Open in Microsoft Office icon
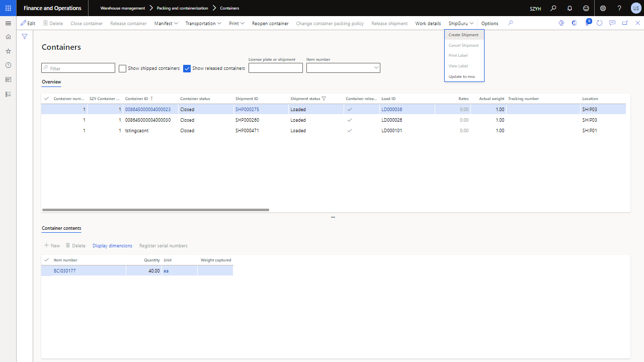This screenshot has width=644, height=362. click(x=574, y=23)
